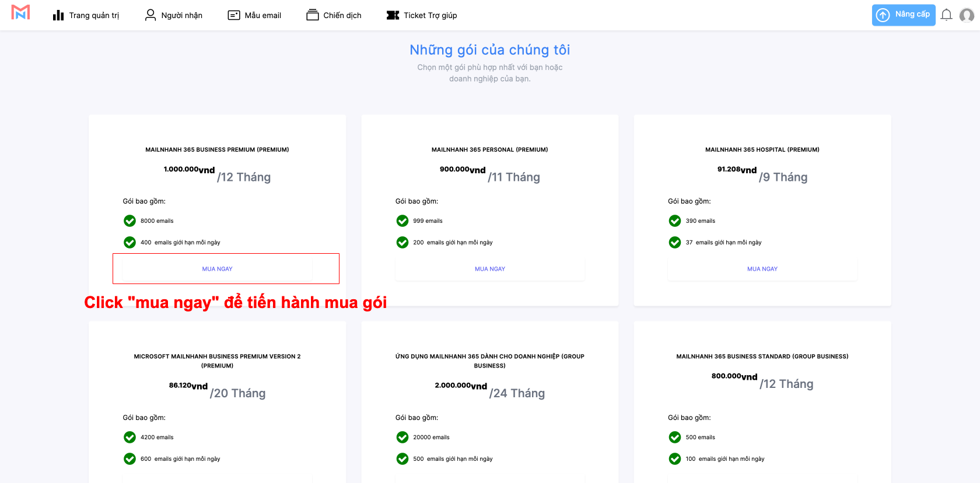Click the Người nhận person icon
This screenshot has height=483, width=980.
click(x=150, y=15)
